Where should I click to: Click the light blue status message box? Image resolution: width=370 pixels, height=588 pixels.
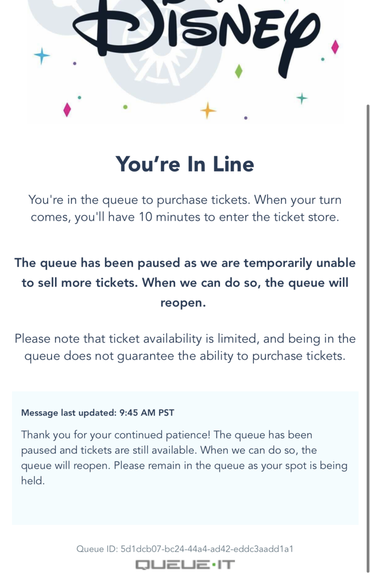(185, 458)
